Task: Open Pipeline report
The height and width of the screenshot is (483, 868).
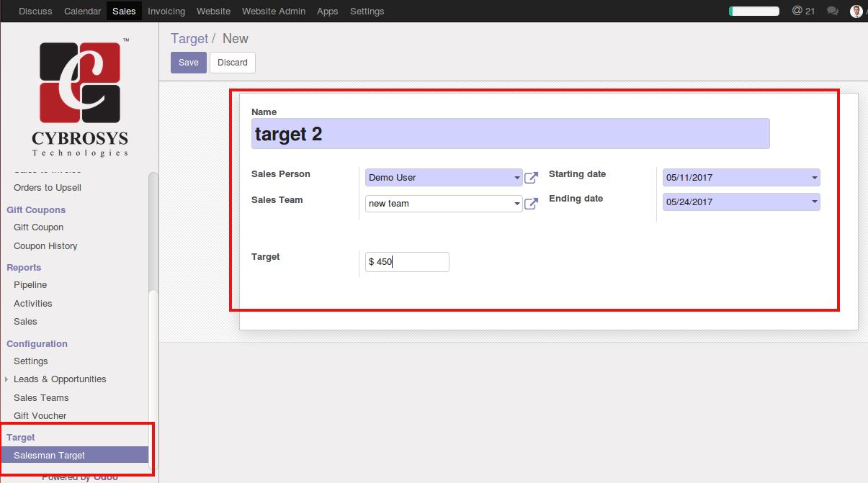Action: tap(30, 285)
